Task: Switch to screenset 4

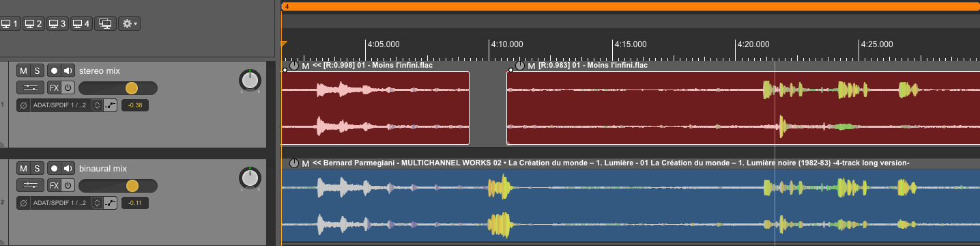Action: point(81,24)
